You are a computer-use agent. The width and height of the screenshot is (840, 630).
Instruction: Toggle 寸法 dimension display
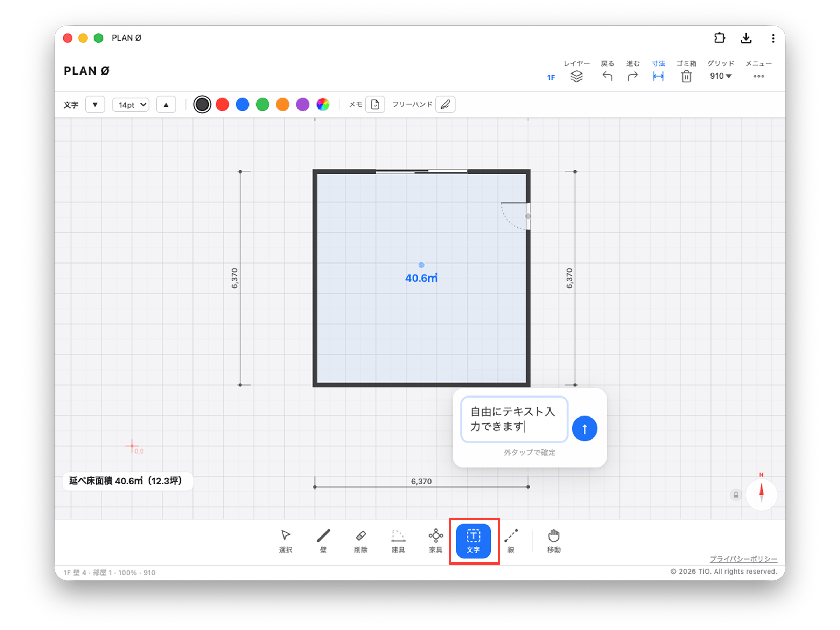pyautogui.click(x=658, y=71)
